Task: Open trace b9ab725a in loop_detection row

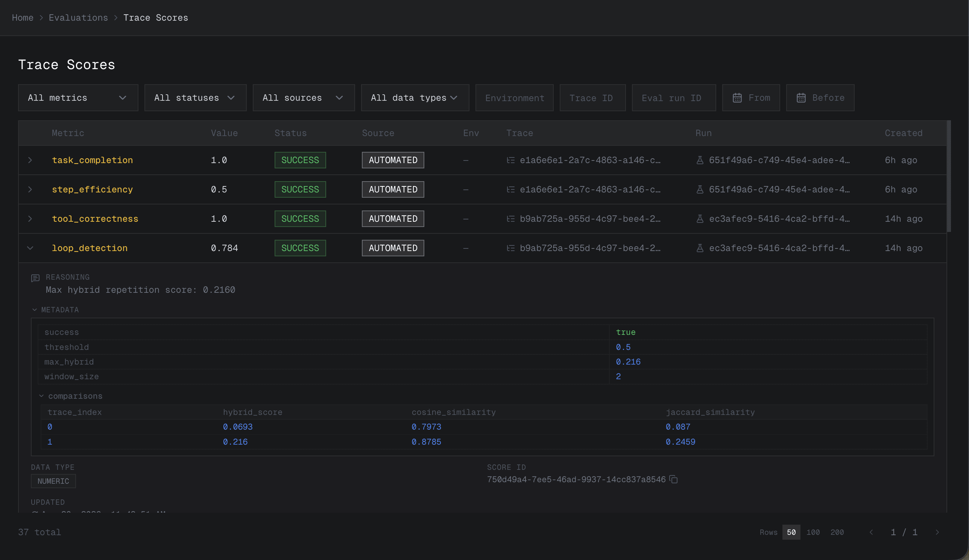Action: [590, 248]
